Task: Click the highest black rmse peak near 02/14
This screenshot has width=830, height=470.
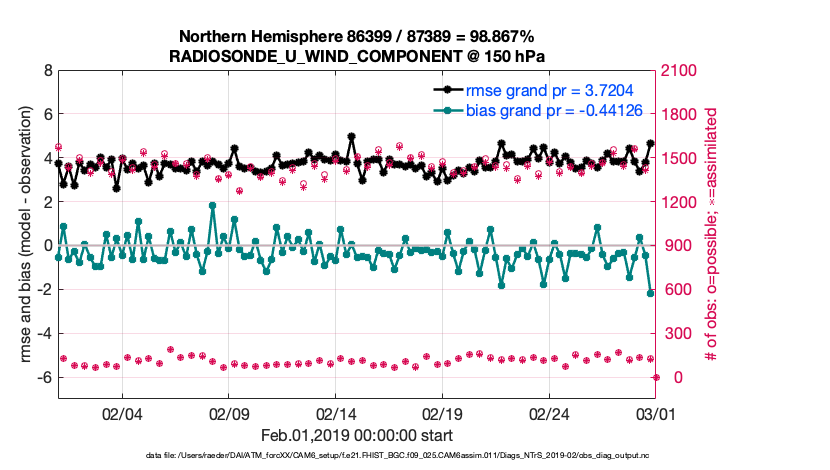Action: point(352,137)
